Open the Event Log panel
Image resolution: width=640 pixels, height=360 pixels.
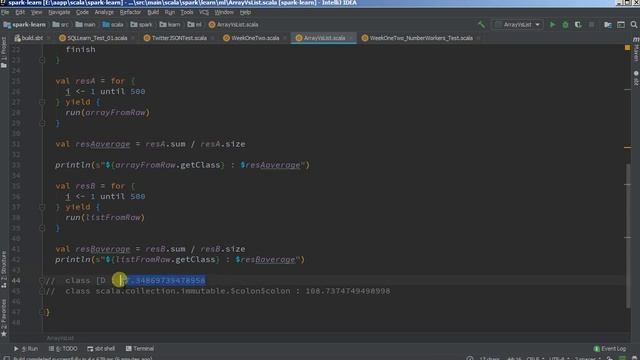pos(610,349)
